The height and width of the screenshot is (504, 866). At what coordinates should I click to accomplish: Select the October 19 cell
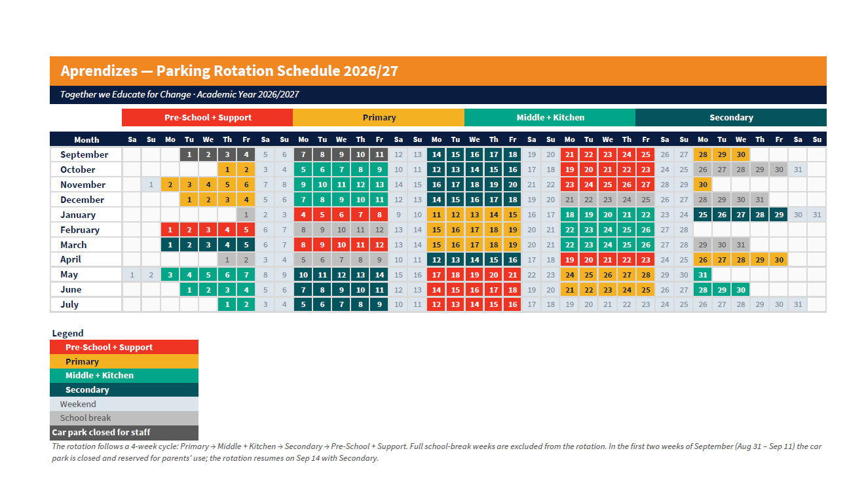569,170
